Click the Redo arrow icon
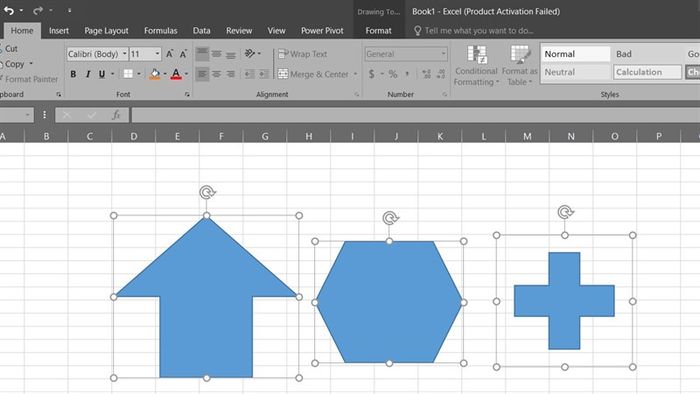This screenshot has height=394, width=700. point(38,10)
